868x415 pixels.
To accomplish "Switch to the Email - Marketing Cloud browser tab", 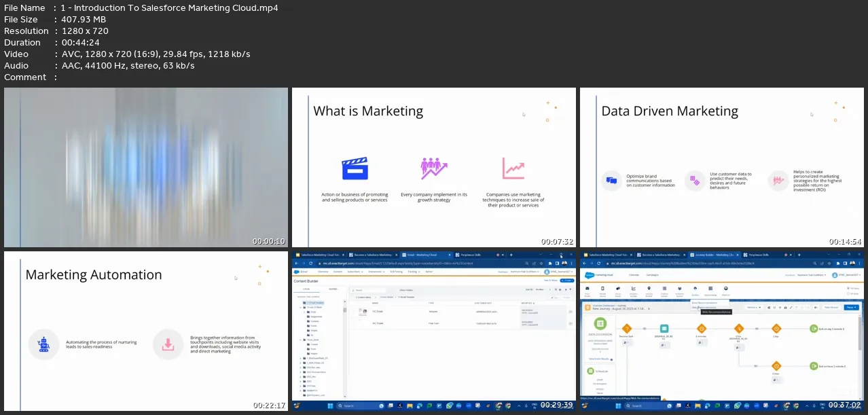I will [428, 255].
